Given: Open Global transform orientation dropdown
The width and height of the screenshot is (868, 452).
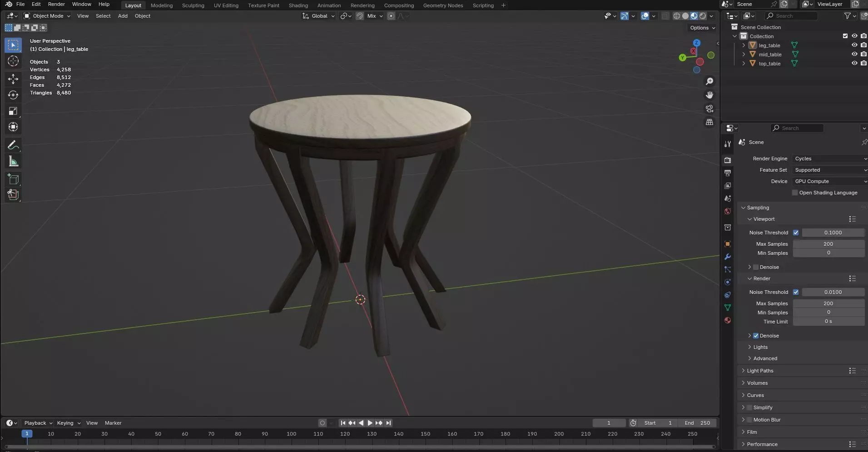Looking at the screenshot, I should [x=319, y=16].
